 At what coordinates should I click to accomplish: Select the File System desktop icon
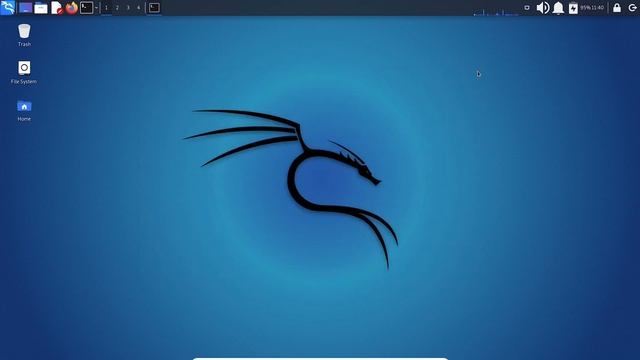click(24, 73)
